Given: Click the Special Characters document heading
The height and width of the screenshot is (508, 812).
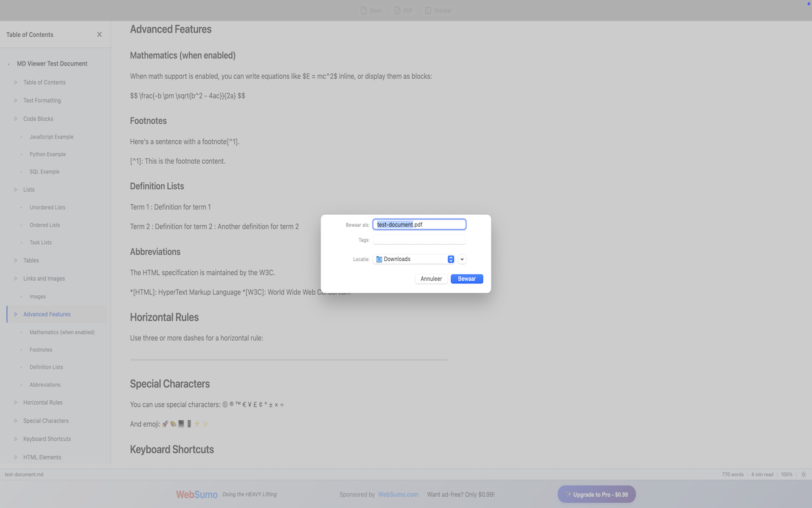Looking at the screenshot, I should 170,384.
